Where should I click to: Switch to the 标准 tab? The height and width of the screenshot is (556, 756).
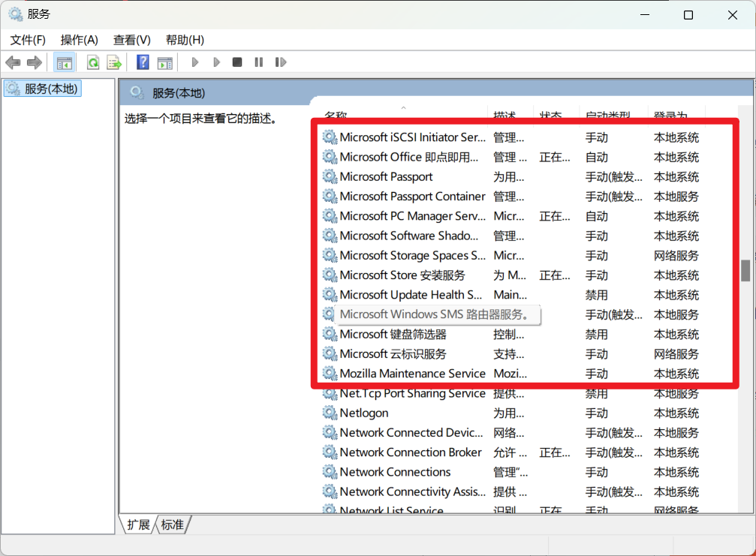[x=172, y=524]
